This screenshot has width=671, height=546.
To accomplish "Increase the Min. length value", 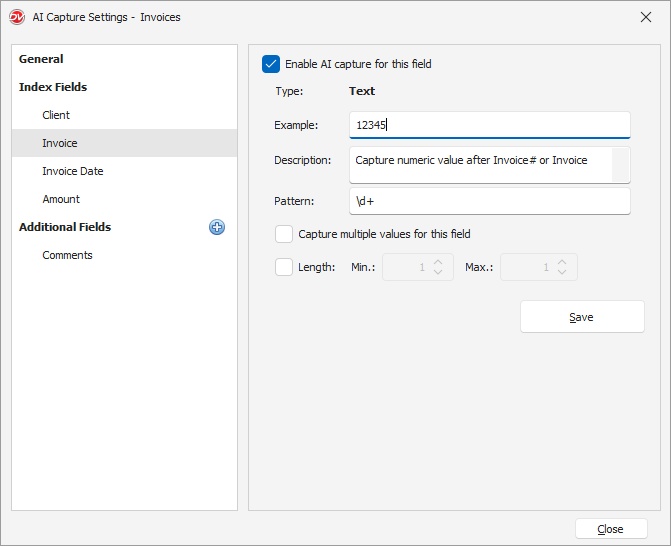I will coord(438,262).
